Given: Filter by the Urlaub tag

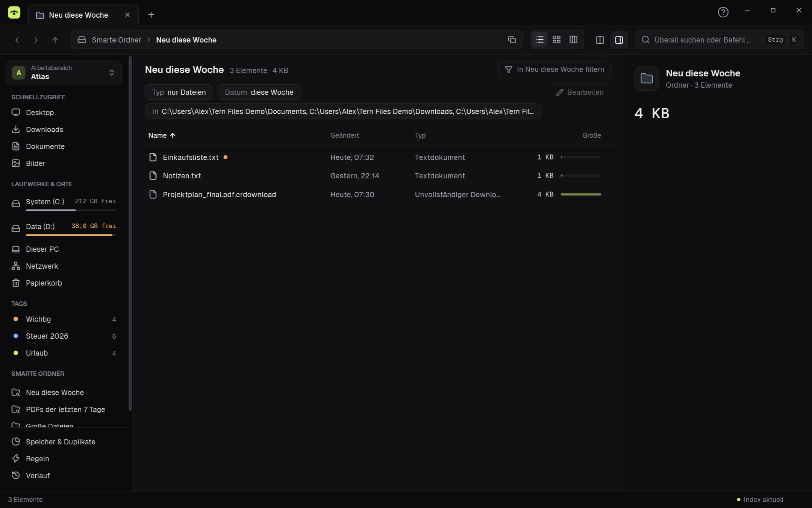Looking at the screenshot, I should 64,353.
